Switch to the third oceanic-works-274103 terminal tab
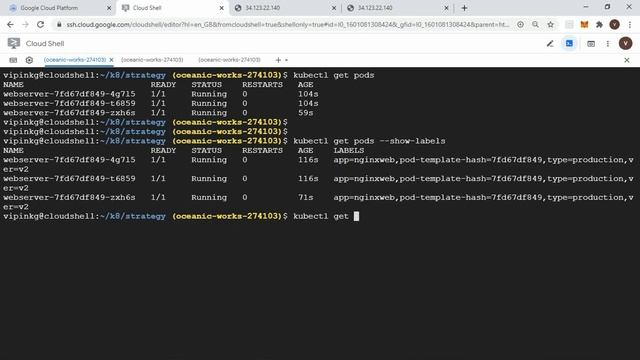Image resolution: width=640 pixels, height=360 pixels. (229, 60)
